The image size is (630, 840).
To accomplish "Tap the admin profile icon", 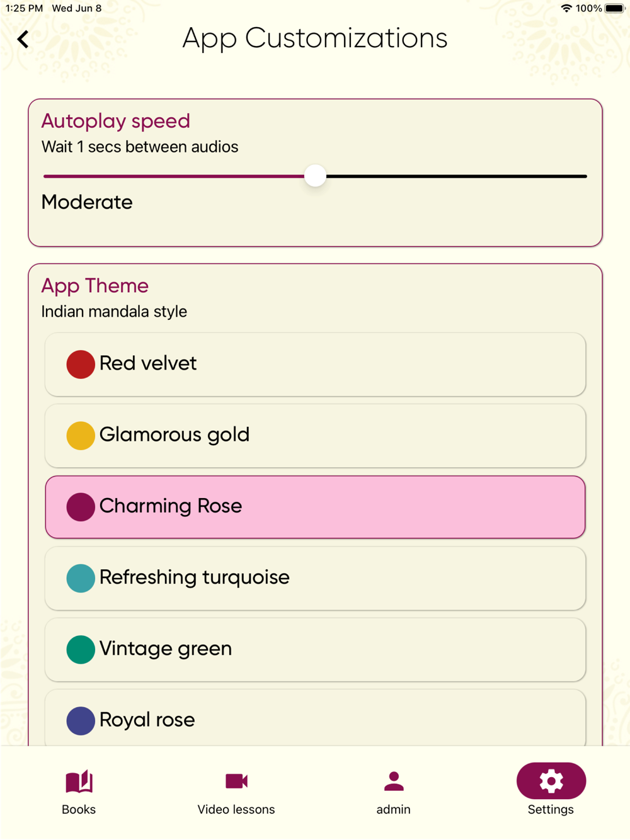I will (x=394, y=781).
